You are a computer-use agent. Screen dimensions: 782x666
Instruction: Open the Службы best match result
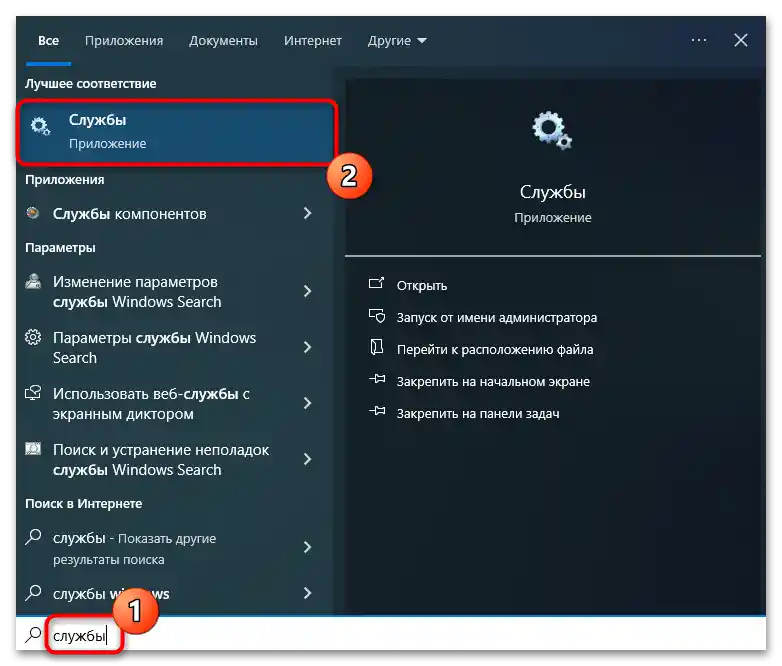[x=177, y=132]
